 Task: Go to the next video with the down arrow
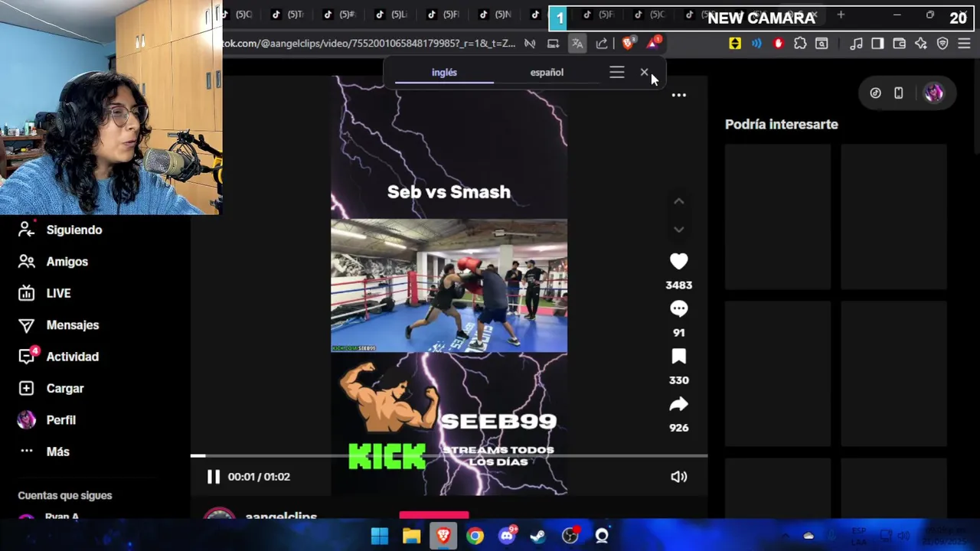point(678,230)
